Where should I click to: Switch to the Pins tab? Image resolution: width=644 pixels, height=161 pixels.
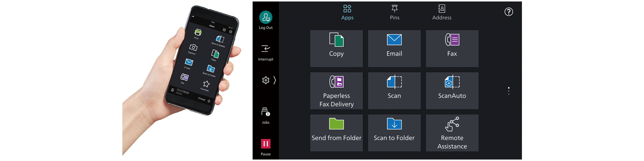tap(395, 12)
